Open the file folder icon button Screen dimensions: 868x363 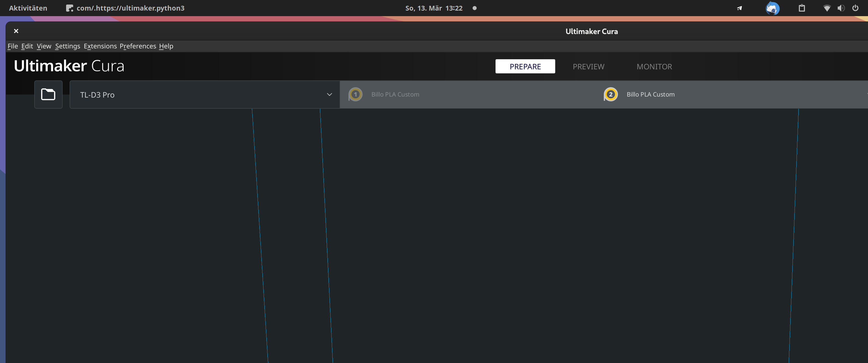[x=48, y=94]
